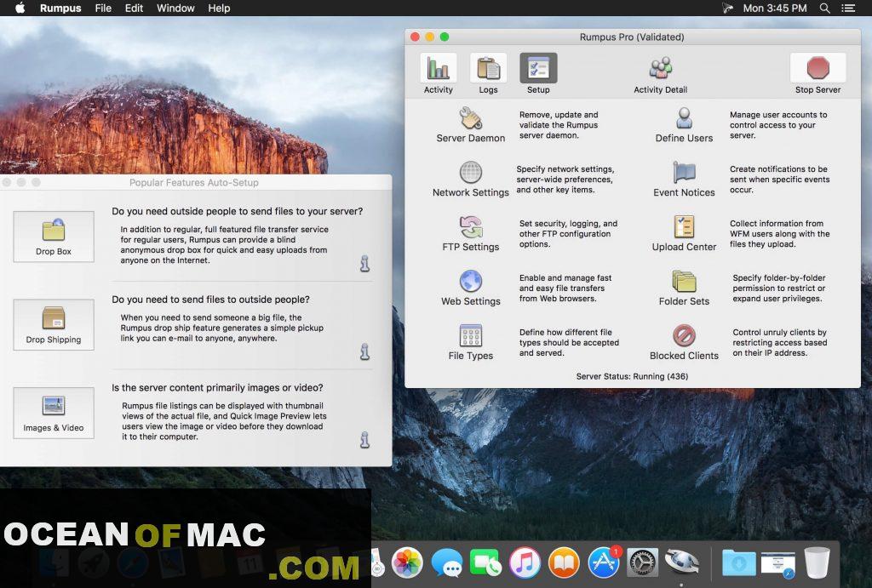Click the Stop Server button
This screenshot has height=588, width=872.
(x=817, y=73)
